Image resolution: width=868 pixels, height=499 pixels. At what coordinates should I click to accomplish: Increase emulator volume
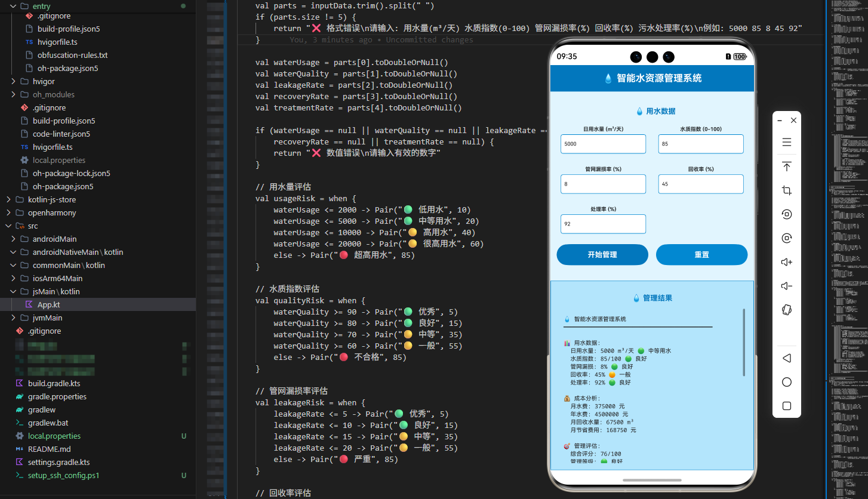coord(787,262)
